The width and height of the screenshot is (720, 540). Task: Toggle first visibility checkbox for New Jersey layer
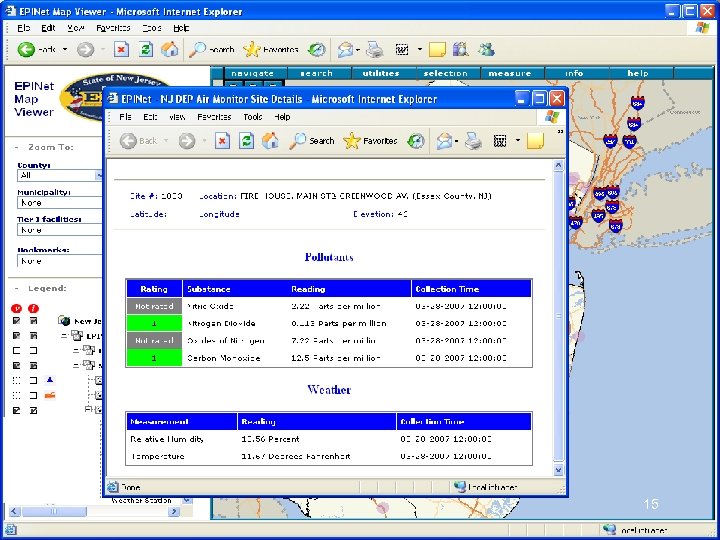click(x=16, y=321)
